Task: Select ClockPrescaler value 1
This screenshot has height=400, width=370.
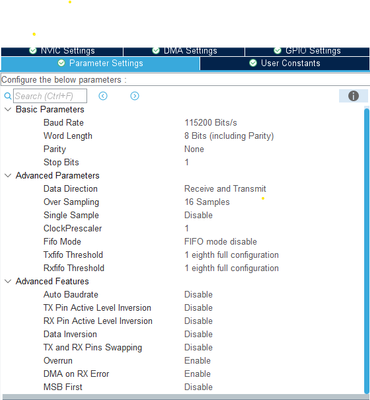Action: [187, 228]
